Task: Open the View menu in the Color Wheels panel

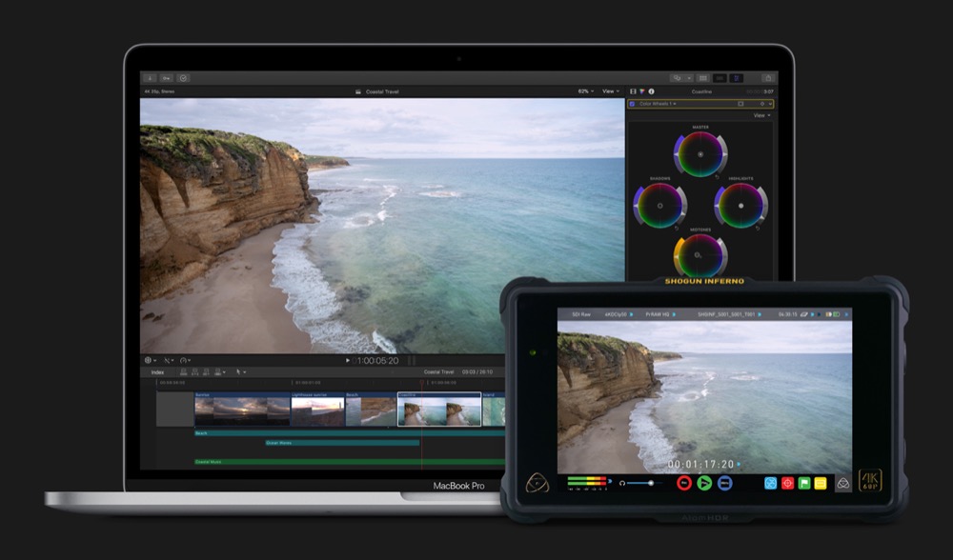Action: click(x=760, y=114)
